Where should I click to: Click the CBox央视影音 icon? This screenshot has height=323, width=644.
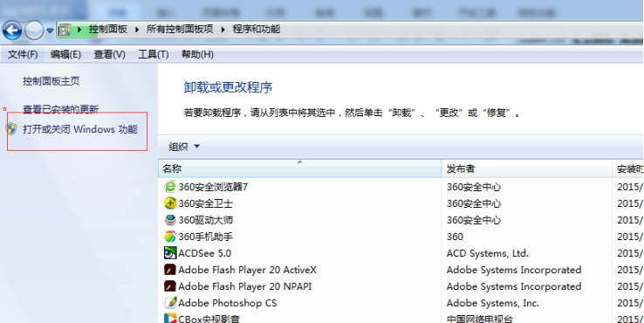click(170, 318)
